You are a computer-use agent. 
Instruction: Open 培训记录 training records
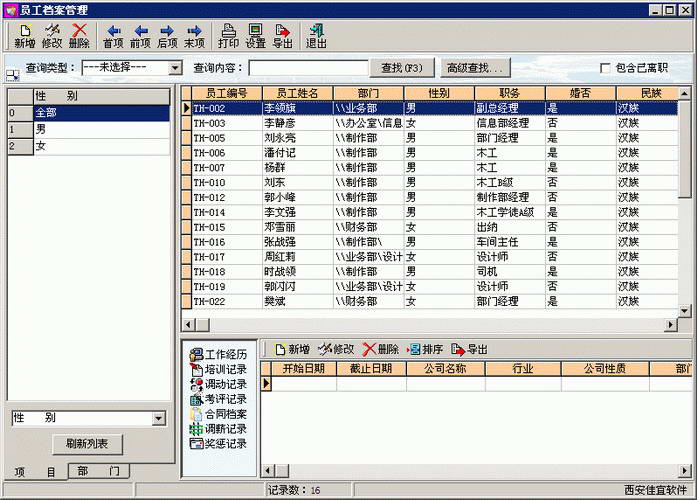pyautogui.click(x=218, y=369)
